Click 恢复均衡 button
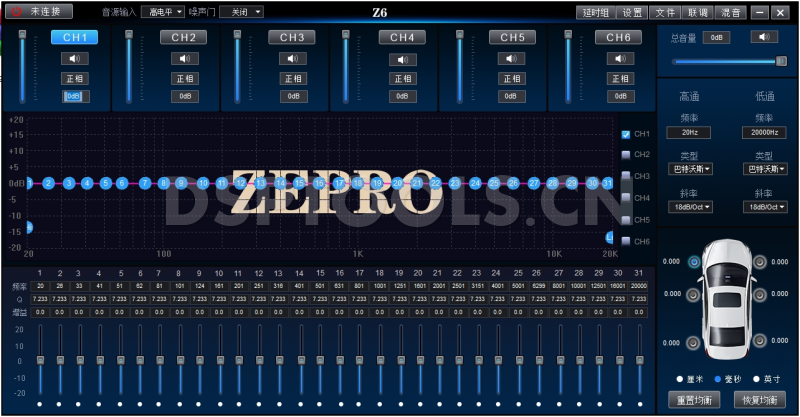 (760, 400)
